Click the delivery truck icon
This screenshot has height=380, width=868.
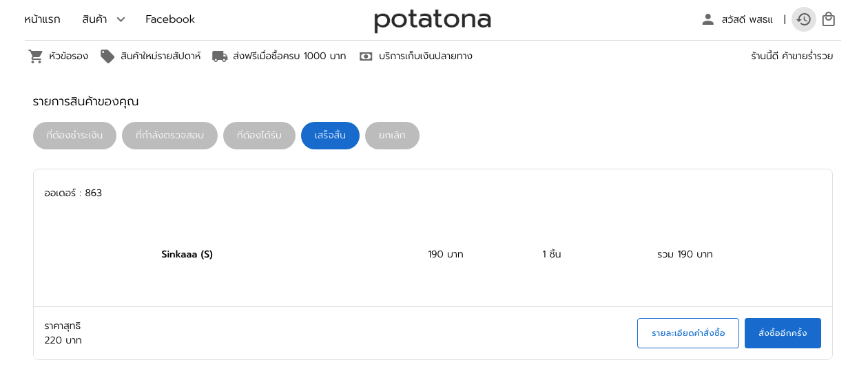point(220,56)
